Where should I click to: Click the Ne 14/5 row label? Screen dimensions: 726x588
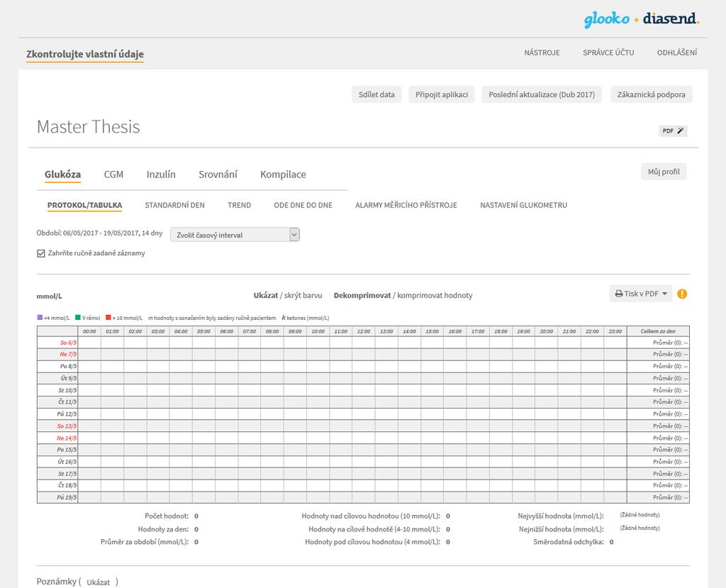67,438
